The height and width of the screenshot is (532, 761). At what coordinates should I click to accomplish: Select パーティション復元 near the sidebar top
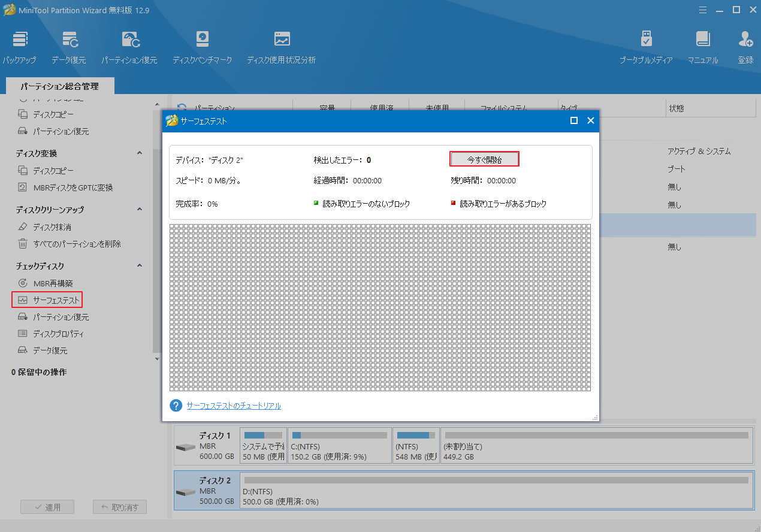coord(53,131)
